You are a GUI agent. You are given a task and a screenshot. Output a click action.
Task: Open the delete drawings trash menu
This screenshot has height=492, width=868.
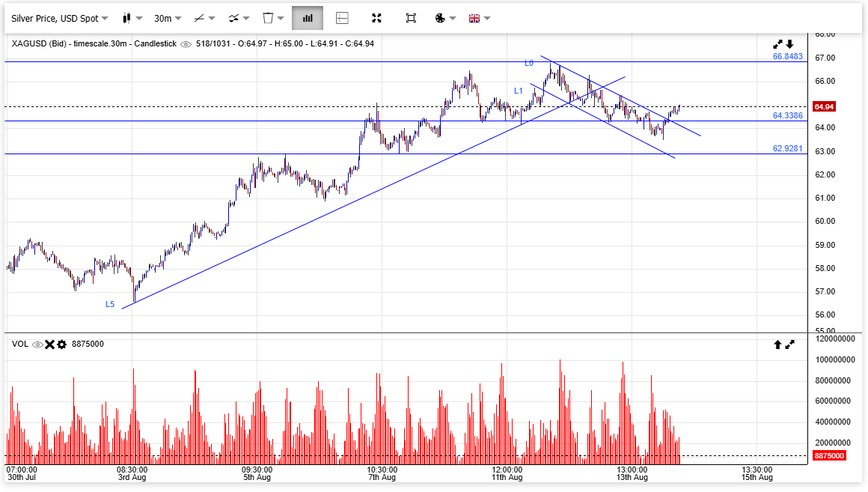coord(273,18)
